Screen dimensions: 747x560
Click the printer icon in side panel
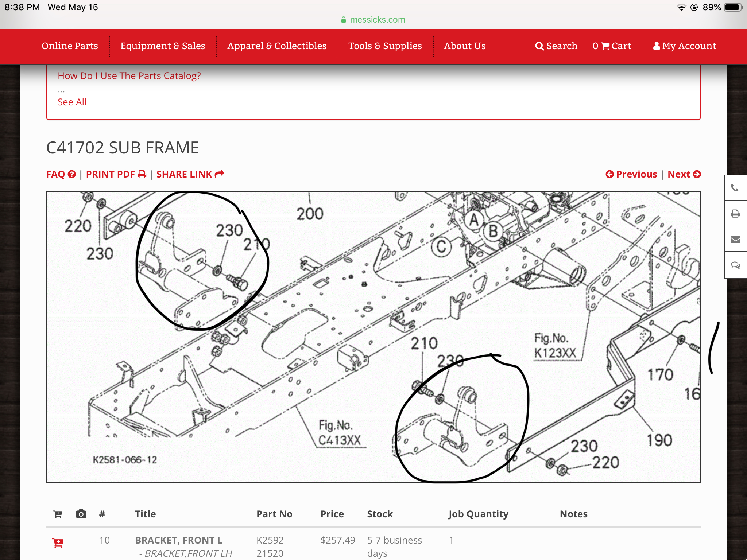(x=735, y=214)
